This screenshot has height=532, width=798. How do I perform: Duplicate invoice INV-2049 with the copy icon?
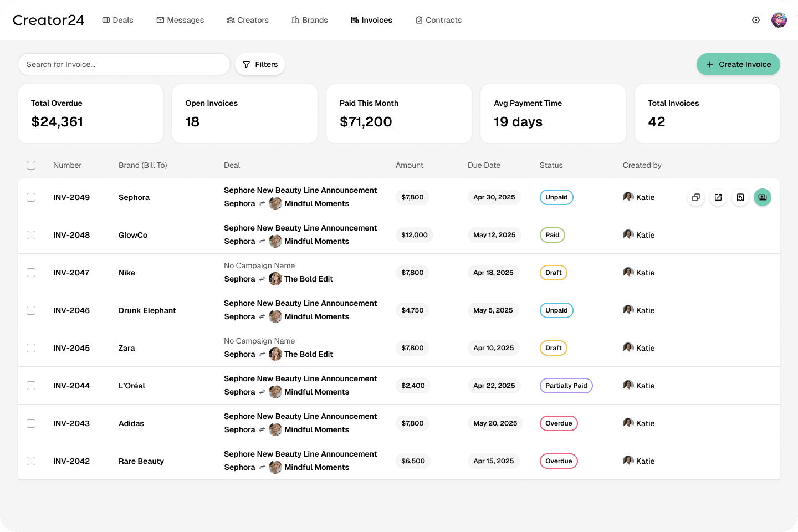(696, 197)
